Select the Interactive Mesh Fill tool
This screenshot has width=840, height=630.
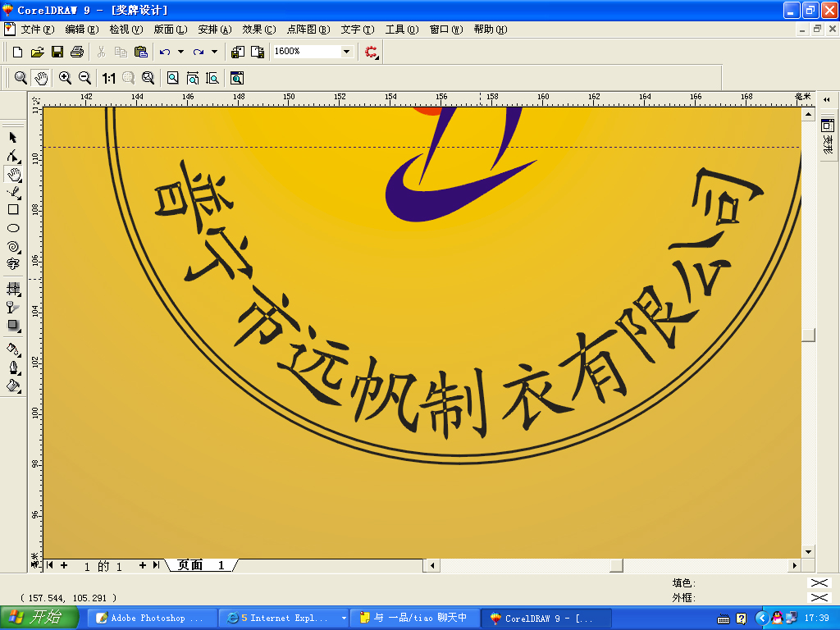[x=13, y=290]
